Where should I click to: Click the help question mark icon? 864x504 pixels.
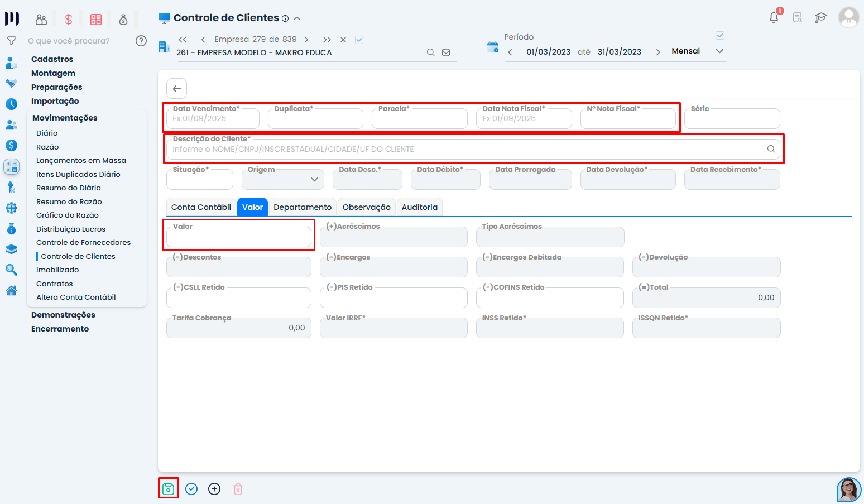[x=141, y=41]
